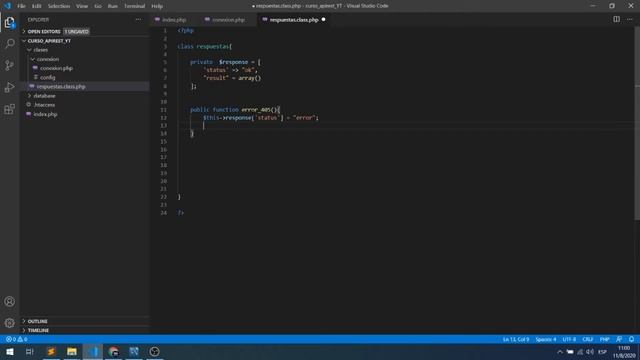Open Sublime Text from taskbar
640x360 pixels.
pyautogui.click(x=51, y=351)
